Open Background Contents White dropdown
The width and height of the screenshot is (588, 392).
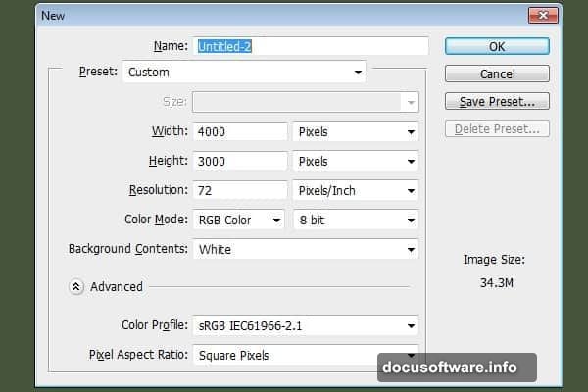click(x=306, y=249)
